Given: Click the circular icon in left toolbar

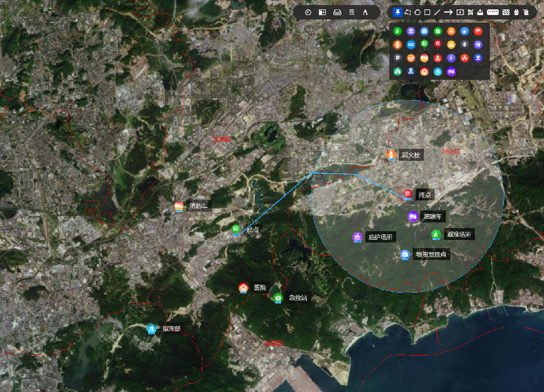Looking at the screenshot, I should pyautogui.click(x=308, y=13).
